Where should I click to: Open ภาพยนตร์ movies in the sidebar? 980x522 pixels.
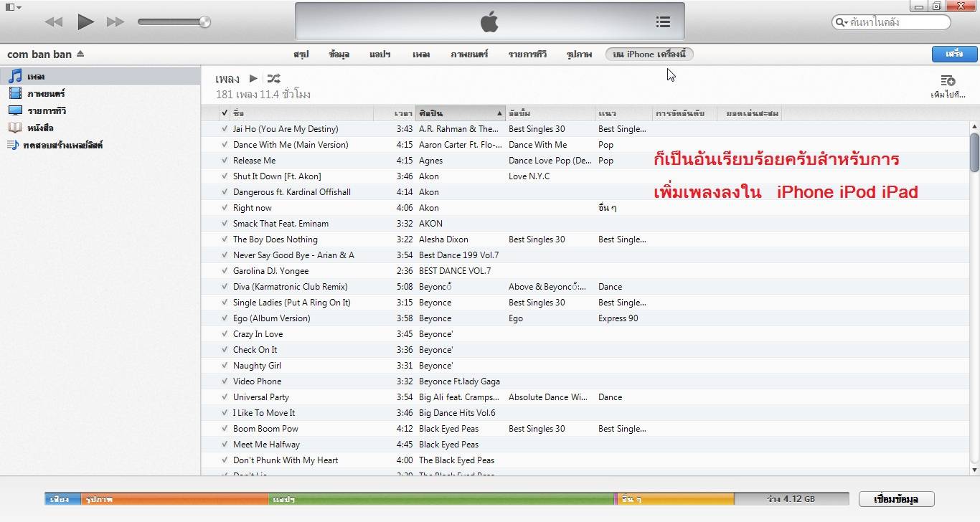point(46,93)
